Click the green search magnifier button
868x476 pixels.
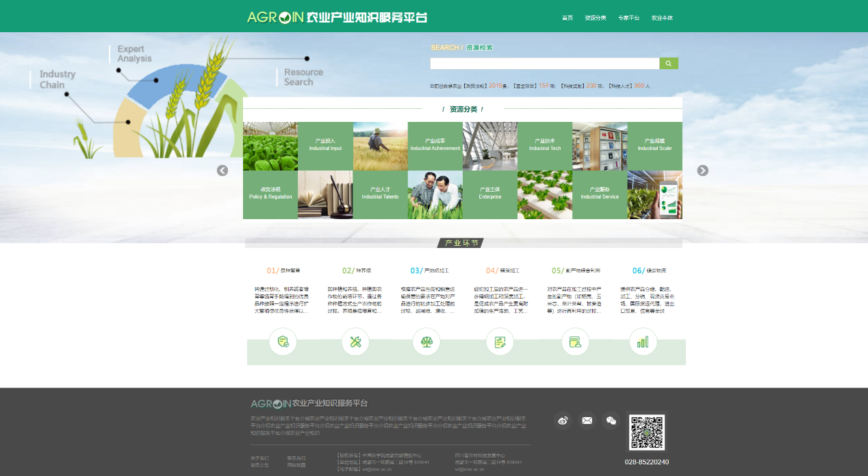click(668, 64)
